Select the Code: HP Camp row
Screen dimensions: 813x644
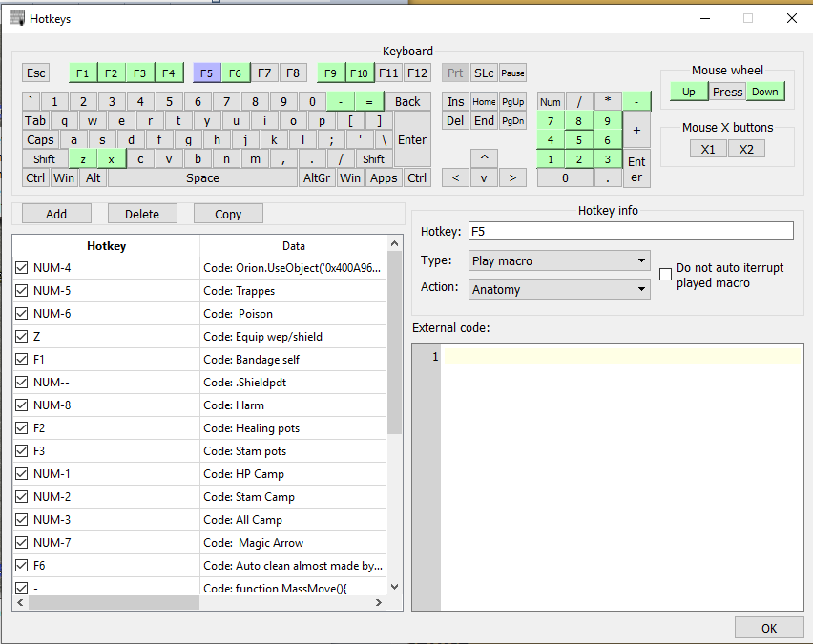[199, 474]
